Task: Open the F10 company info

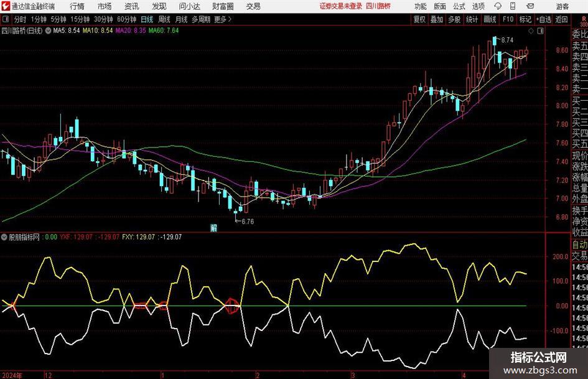Action: (508, 19)
